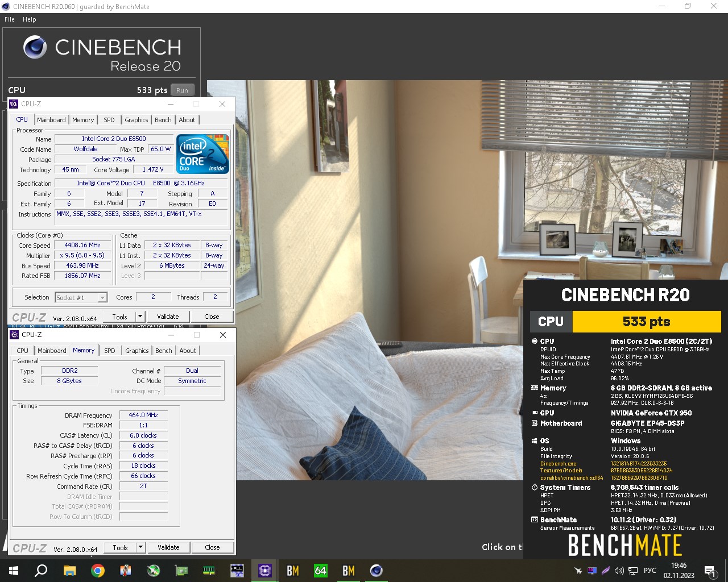Click the DRAM Frequency value 464.0 MHz

[x=143, y=415]
